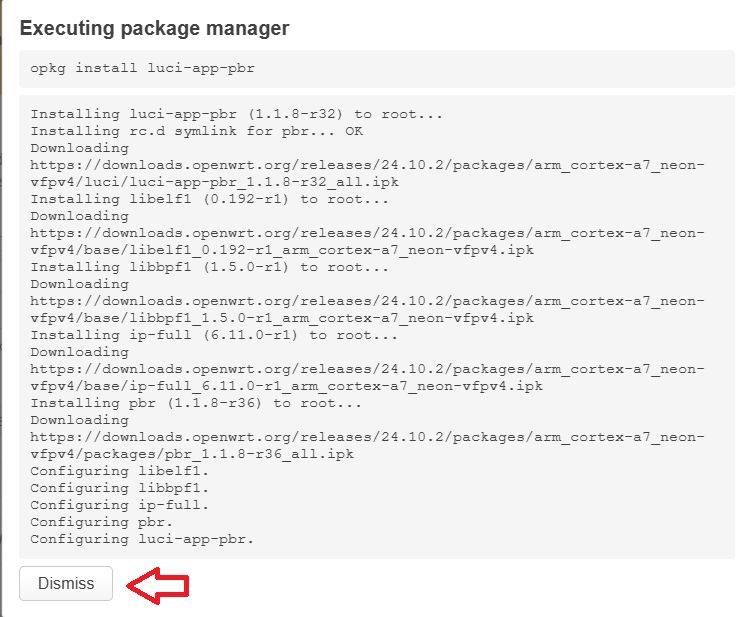Click the "Configuring libelf1." output line
The width and height of the screenshot is (748, 617).
(120, 471)
